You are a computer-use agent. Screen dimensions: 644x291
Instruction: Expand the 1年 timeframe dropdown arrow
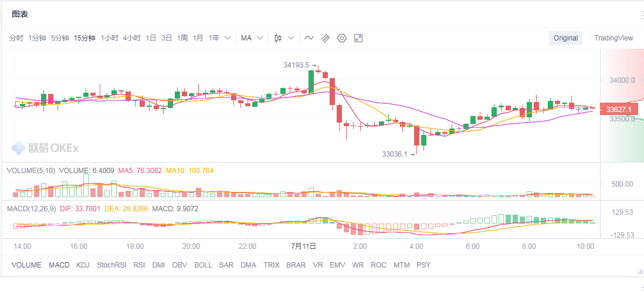(228, 38)
